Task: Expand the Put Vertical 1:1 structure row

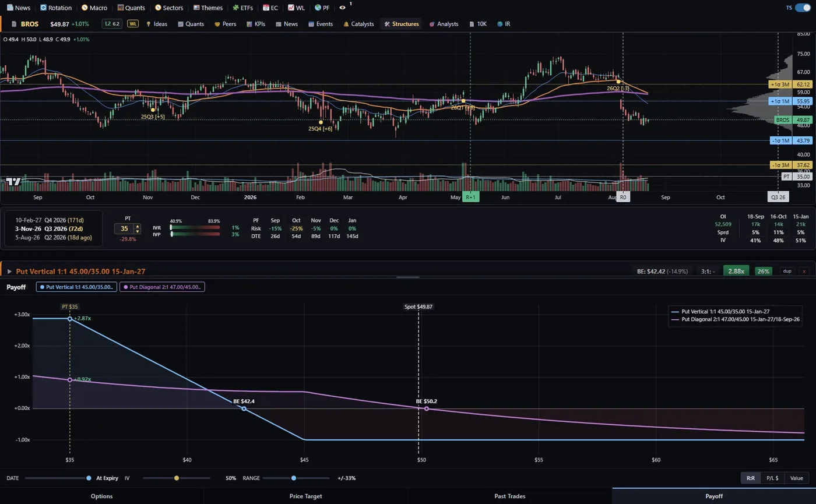Action: pos(9,272)
